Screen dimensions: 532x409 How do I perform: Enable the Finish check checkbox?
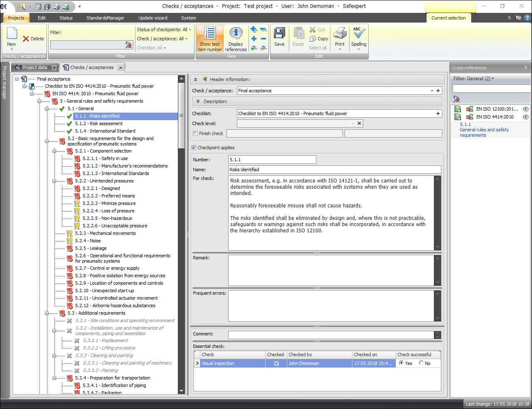[195, 133]
